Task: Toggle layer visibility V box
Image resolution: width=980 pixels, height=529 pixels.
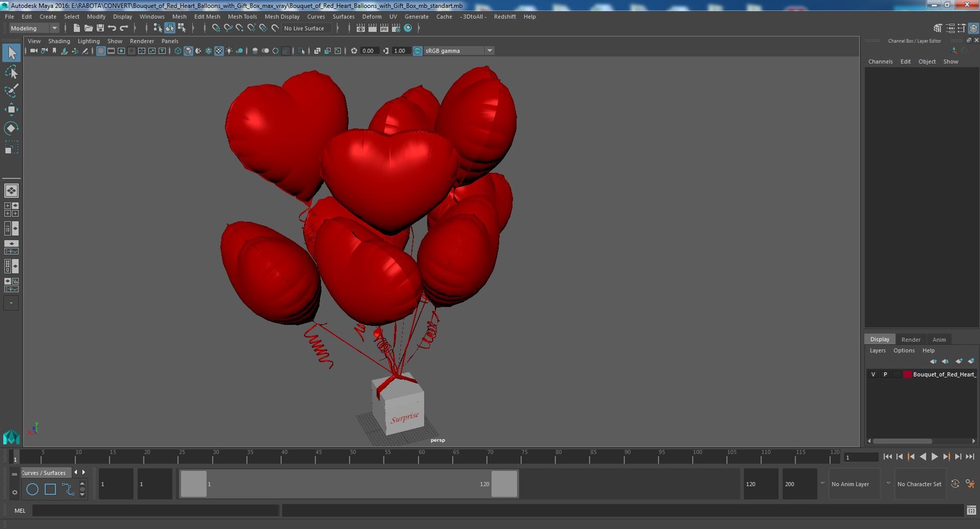Action: point(873,374)
